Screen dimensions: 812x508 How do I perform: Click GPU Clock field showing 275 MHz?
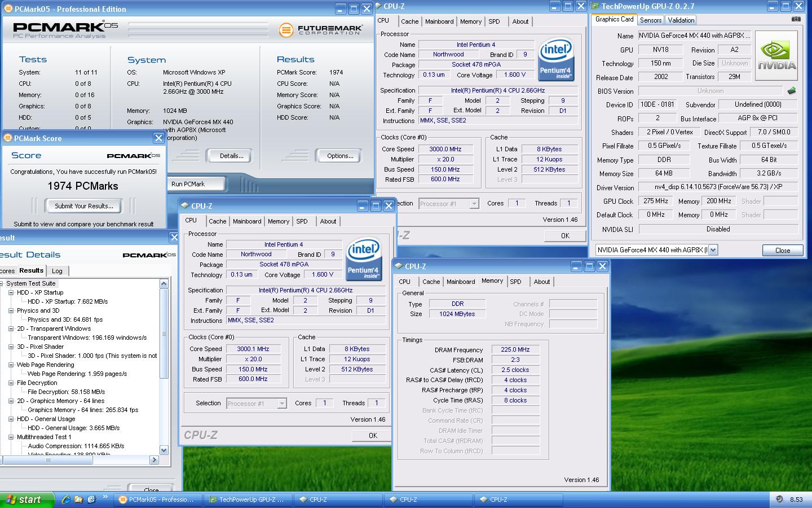tap(656, 201)
